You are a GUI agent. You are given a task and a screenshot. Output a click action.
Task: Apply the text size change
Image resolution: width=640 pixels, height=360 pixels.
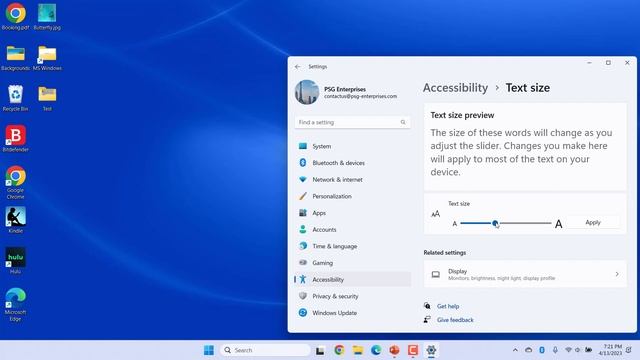593,222
